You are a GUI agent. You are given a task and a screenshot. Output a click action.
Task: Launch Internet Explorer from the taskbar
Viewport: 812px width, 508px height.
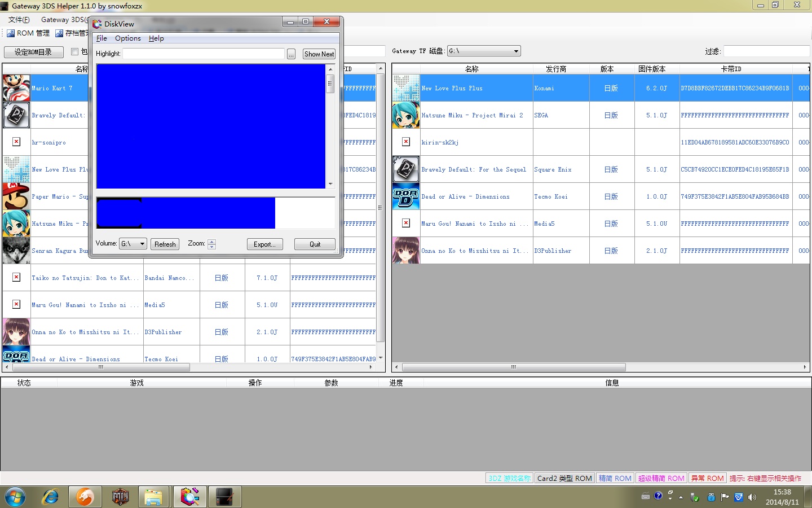click(x=50, y=497)
